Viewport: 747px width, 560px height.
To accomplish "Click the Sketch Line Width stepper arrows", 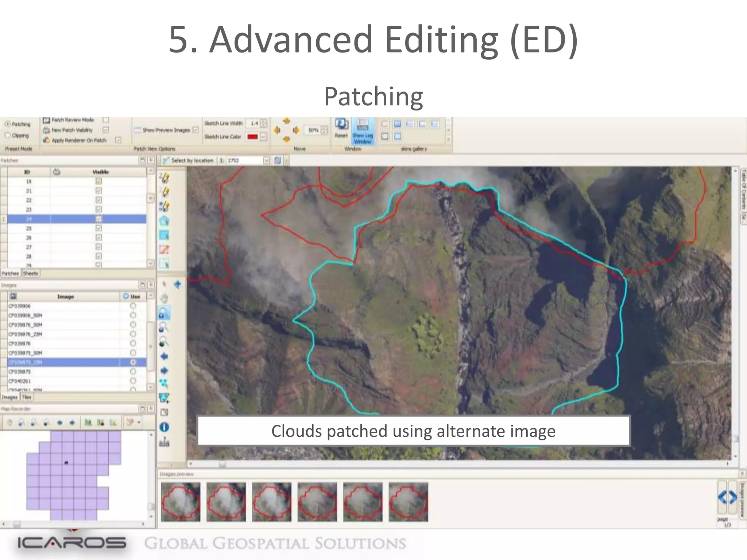I will pos(263,124).
